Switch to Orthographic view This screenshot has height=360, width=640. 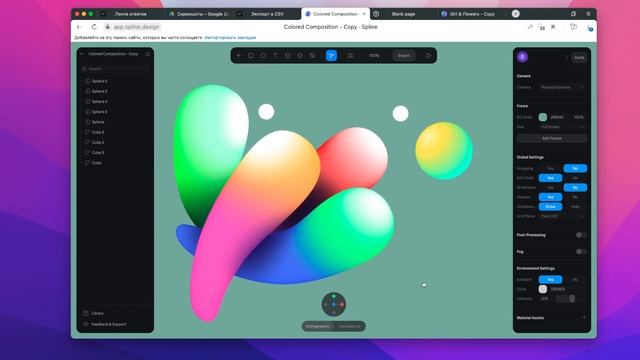point(318,326)
